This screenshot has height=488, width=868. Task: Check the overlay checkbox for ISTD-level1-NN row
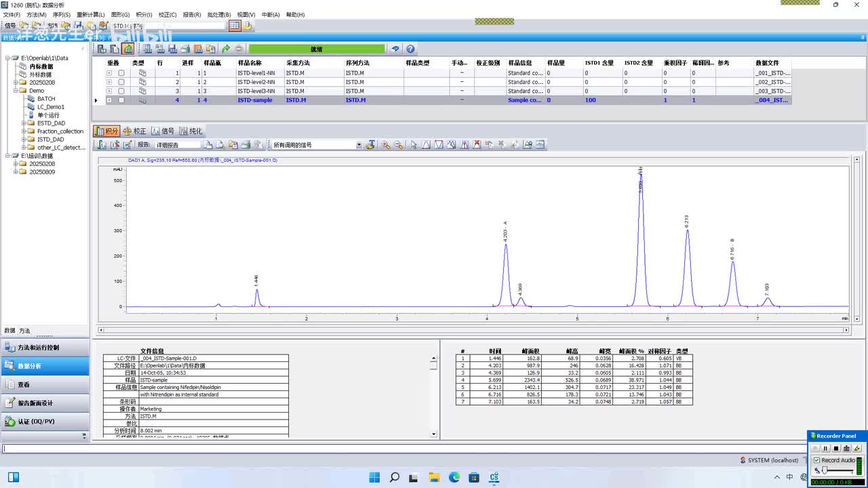[121, 73]
